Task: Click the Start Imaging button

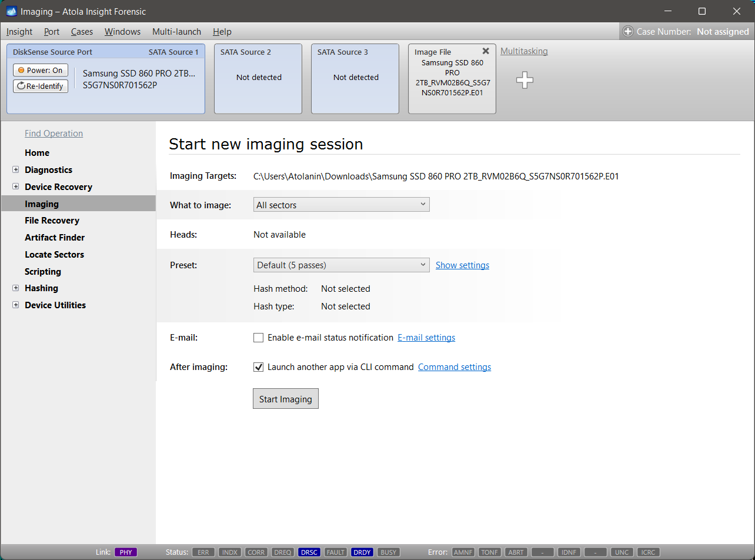Action: [x=286, y=399]
